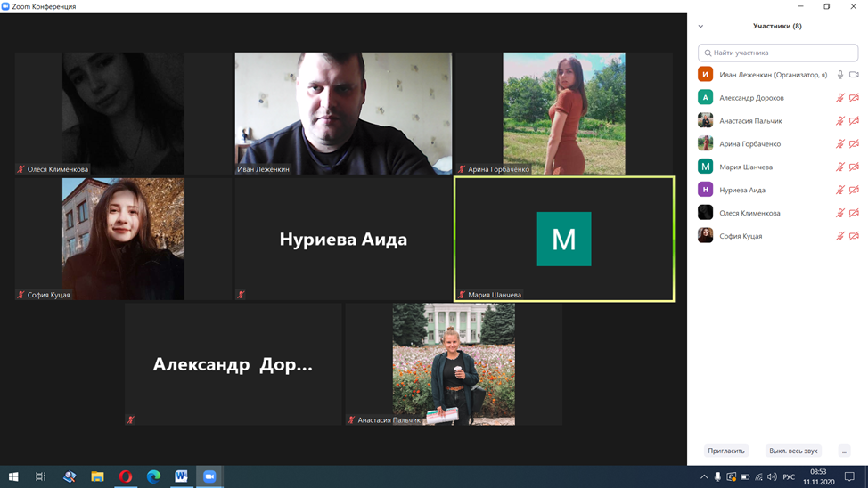This screenshot has height=488, width=868.
Task: Click Иван Леженкин's microphone icon in participant list
Action: point(839,75)
